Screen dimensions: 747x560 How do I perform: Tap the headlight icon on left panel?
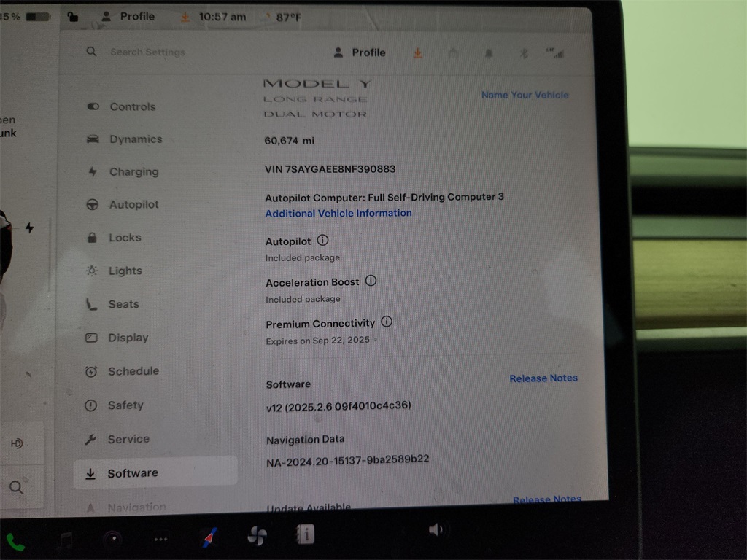(17, 444)
